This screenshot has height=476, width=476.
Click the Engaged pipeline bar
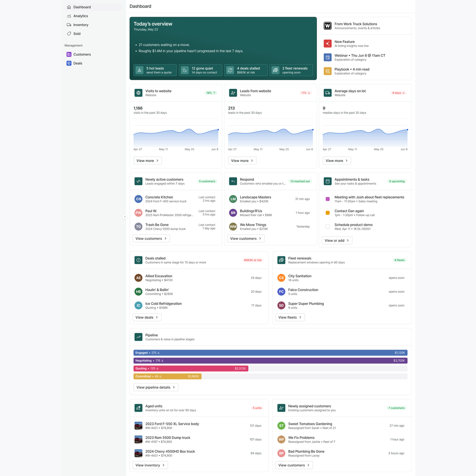(x=271, y=353)
